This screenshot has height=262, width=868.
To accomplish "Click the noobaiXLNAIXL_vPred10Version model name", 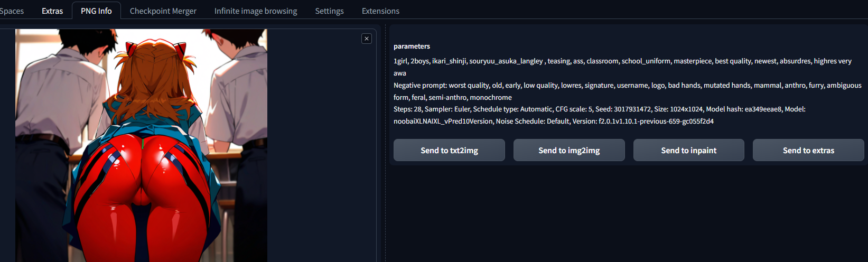I will pos(443,121).
